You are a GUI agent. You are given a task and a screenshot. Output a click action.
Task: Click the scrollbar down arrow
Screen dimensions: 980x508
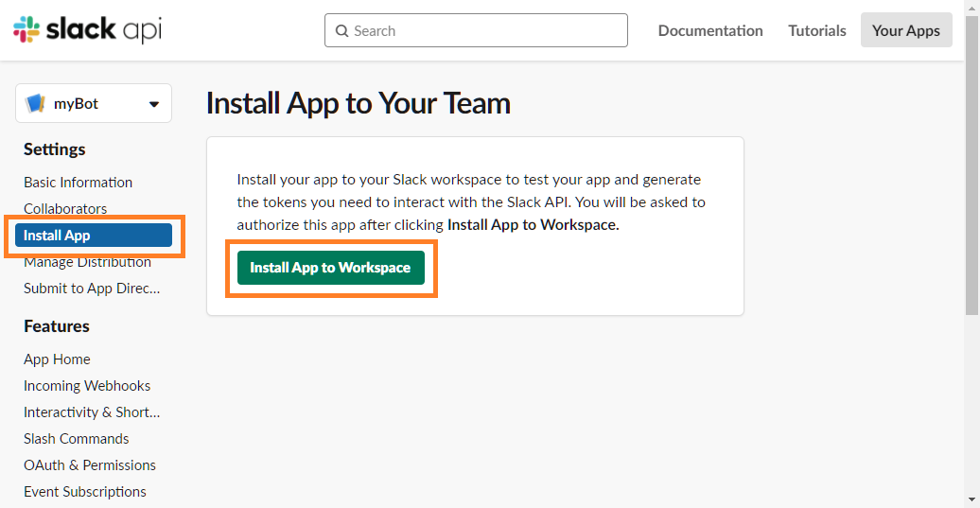pos(971,499)
